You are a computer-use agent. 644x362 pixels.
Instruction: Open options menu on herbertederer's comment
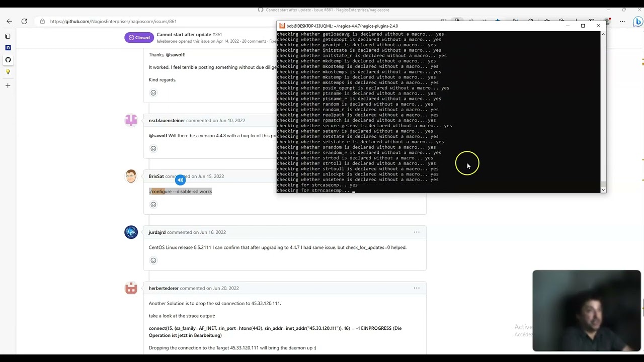[x=417, y=288]
